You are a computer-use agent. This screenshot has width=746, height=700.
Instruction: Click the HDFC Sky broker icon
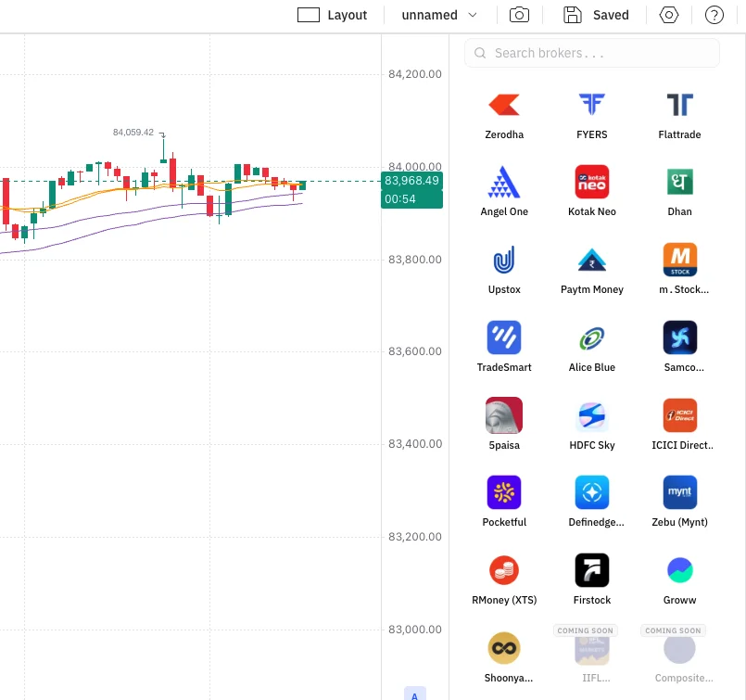click(592, 415)
